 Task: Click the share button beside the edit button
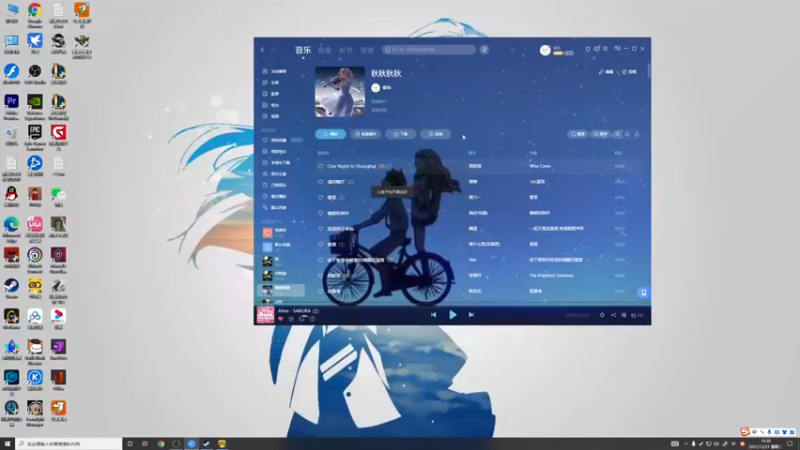tap(629, 72)
